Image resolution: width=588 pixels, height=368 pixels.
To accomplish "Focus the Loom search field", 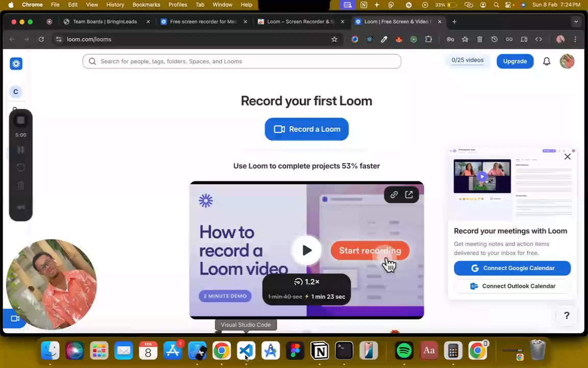I will 242,61.
